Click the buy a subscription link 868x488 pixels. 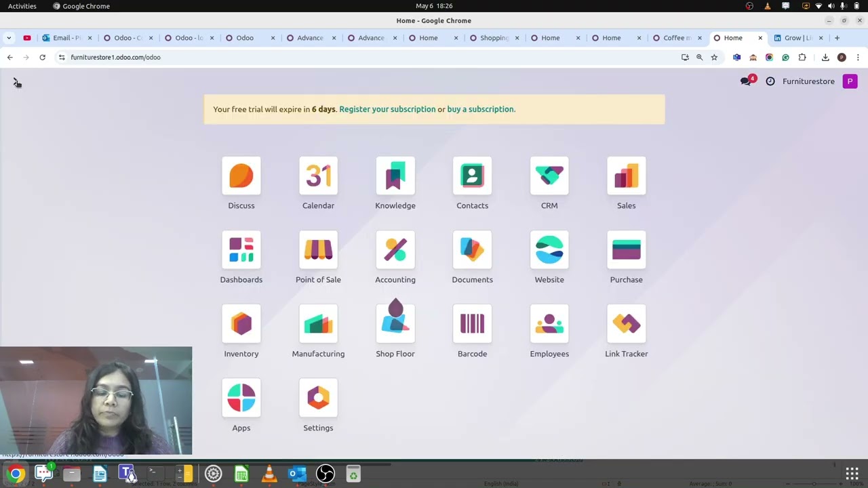(481, 109)
